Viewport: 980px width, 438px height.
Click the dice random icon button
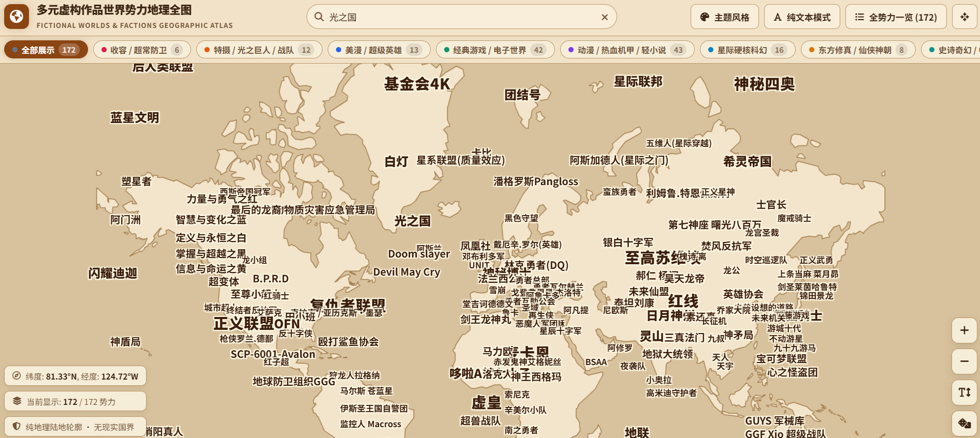[x=964, y=424]
